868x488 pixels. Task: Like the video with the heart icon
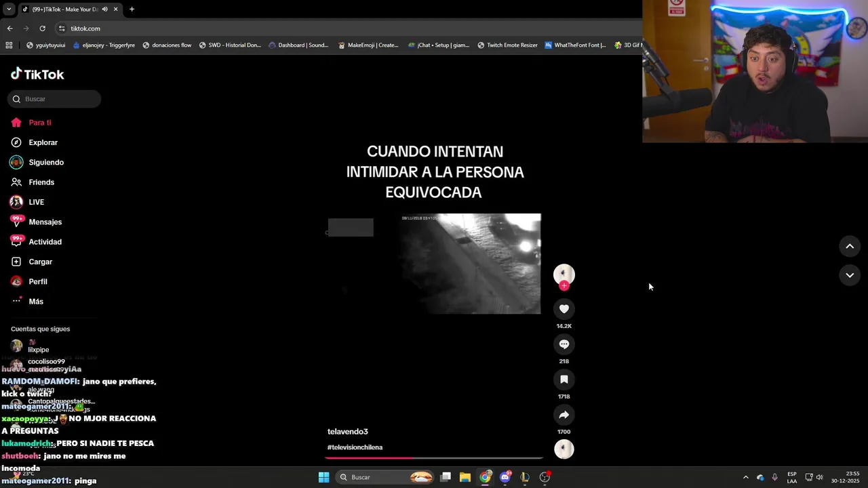[x=564, y=309]
